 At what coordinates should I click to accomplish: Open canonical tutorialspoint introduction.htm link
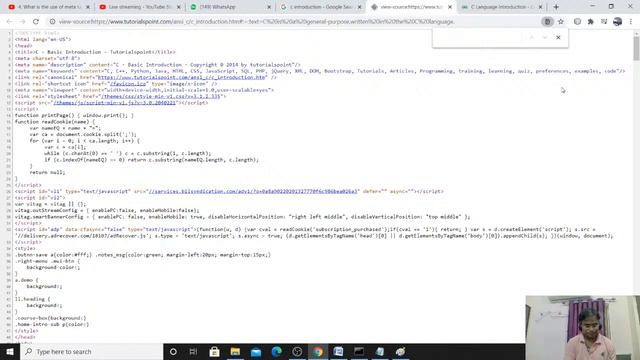point(182,77)
